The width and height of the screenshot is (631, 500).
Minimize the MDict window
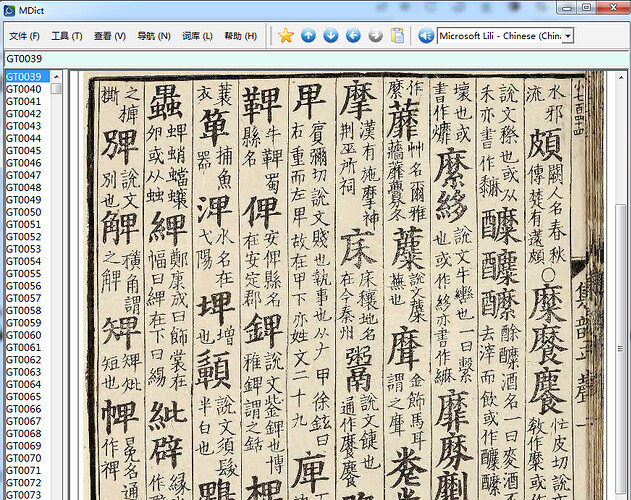(x=567, y=7)
